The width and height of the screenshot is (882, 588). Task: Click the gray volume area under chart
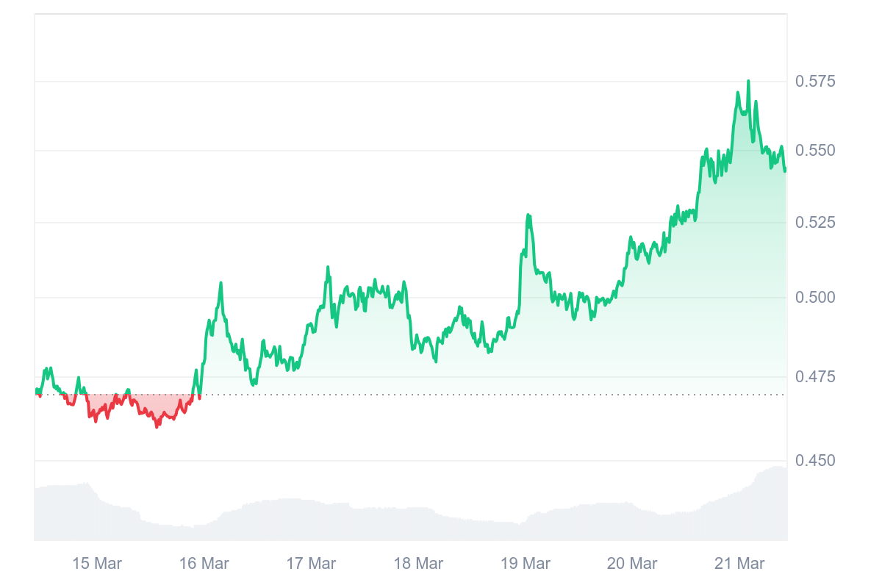coord(410,522)
